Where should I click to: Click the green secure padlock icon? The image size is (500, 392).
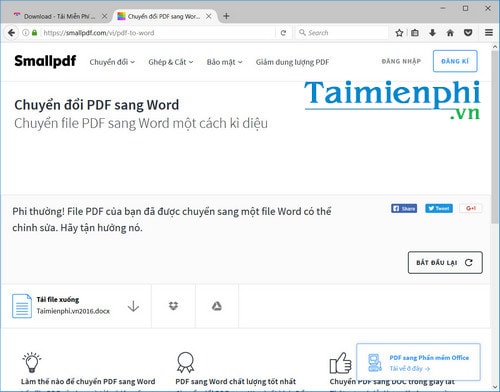coord(34,33)
